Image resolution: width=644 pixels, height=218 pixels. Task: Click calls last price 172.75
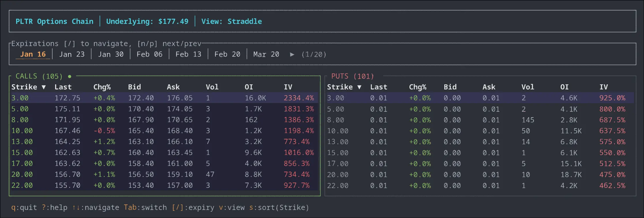click(x=67, y=98)
